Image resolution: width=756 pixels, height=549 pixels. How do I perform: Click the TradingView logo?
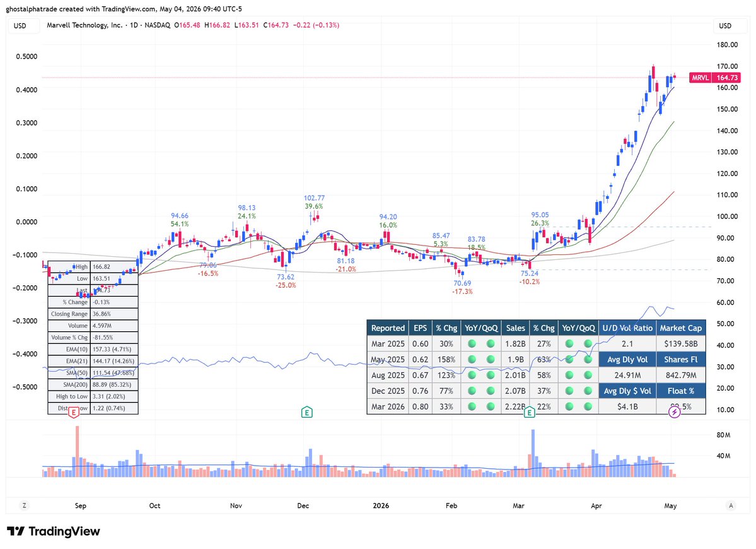point(54,531)
